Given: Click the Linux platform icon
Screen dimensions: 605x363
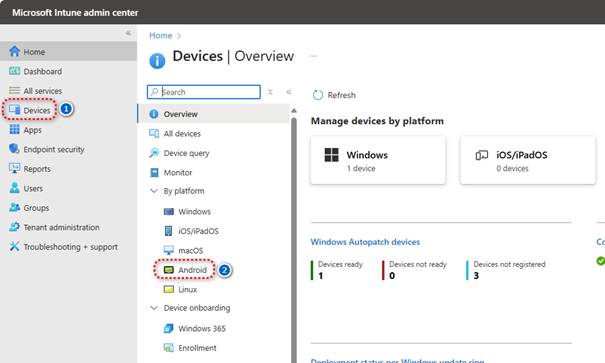Looking at the screenshot, I should [169, 289].
